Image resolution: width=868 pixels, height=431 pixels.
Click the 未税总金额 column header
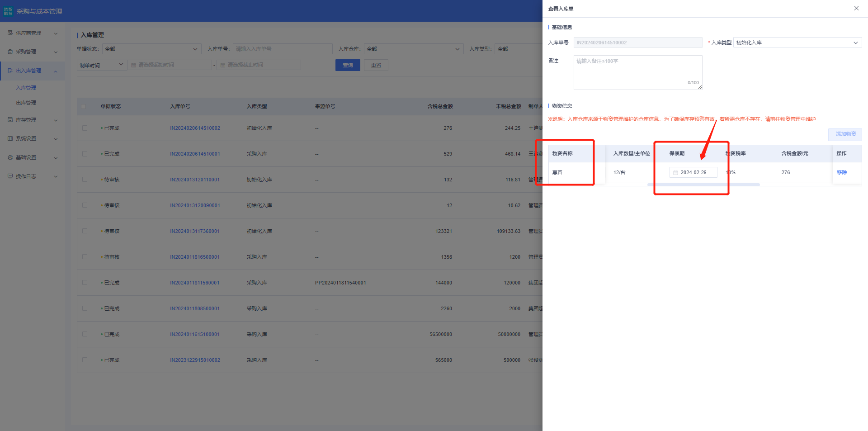point(508,106)
